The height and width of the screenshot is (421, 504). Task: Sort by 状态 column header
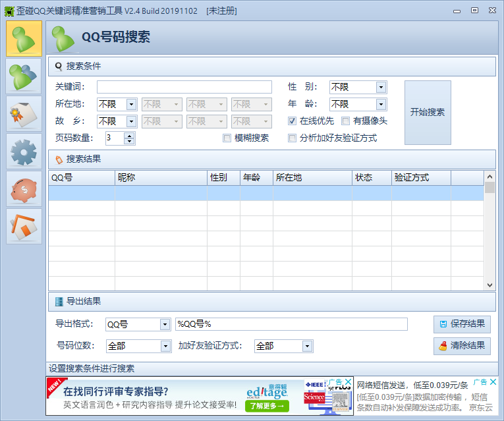coord(372,178)
